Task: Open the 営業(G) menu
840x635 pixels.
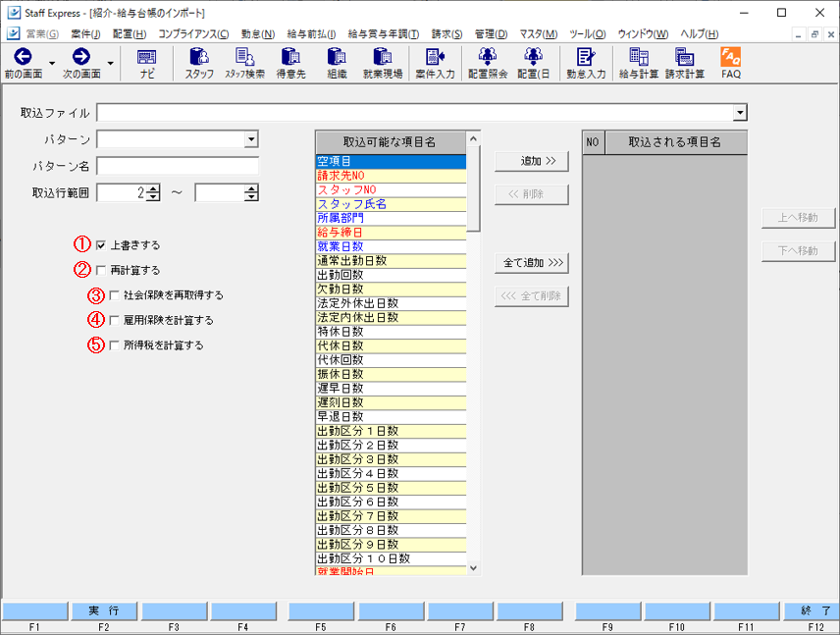Action: point(42,34)
